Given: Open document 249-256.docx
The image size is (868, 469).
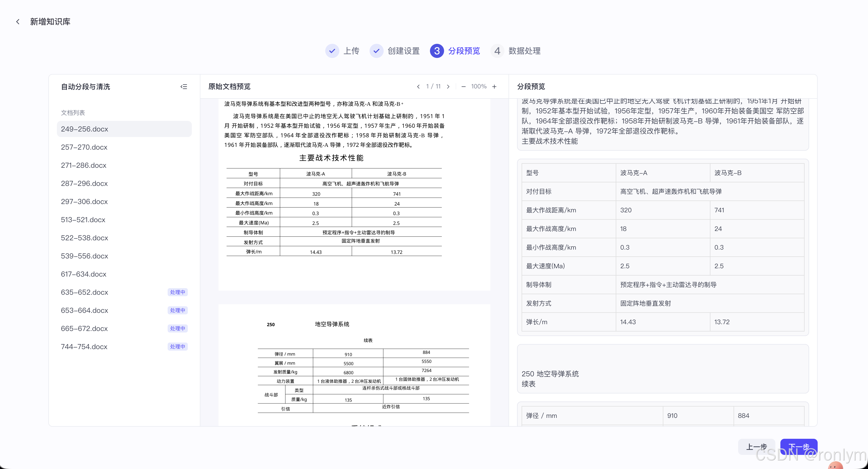Looking at the screenshot, I should coord(124,129).
